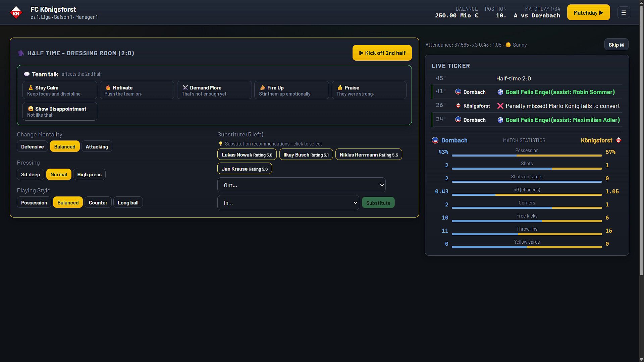Click the Königsforst crest in match statistics
644x362 pixels.
point(619,140)
